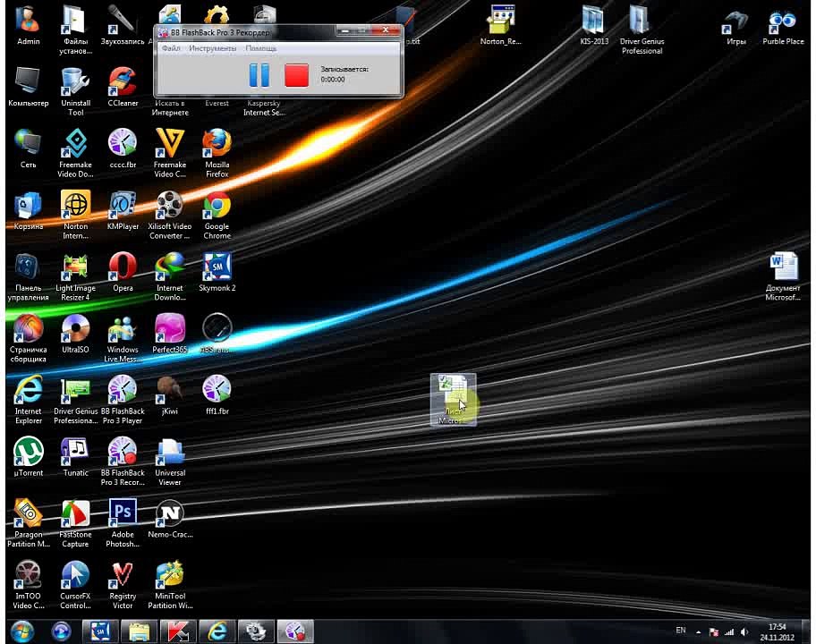Select the Light Image Resizer 4 icon
The width and height of the screenshot is (816, 644).
[75, 276]
